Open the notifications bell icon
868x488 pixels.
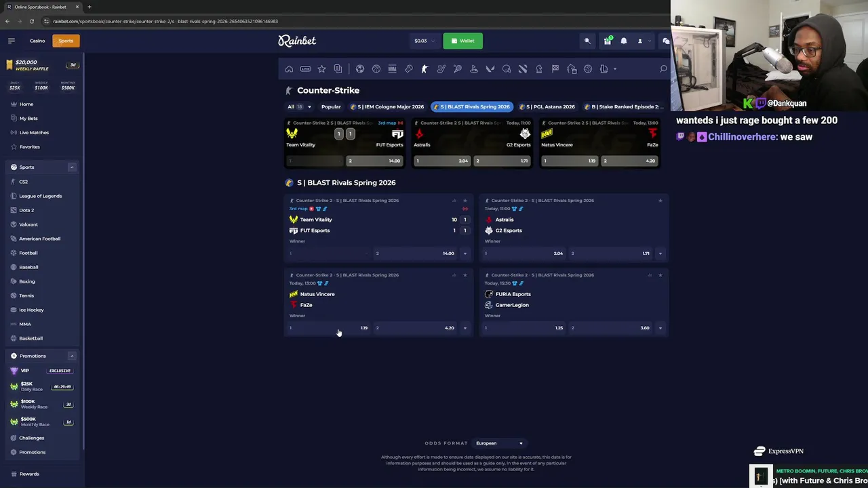tap(624, 41)
